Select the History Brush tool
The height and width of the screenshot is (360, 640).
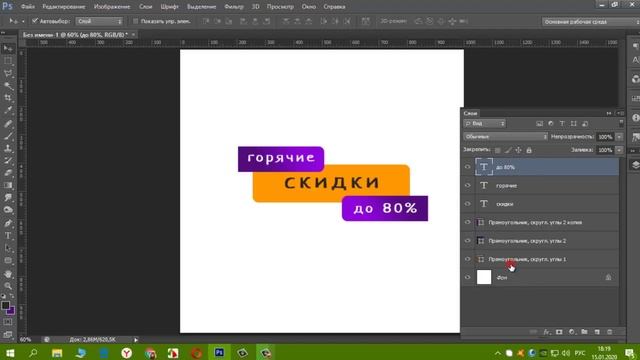coord(8,160)
